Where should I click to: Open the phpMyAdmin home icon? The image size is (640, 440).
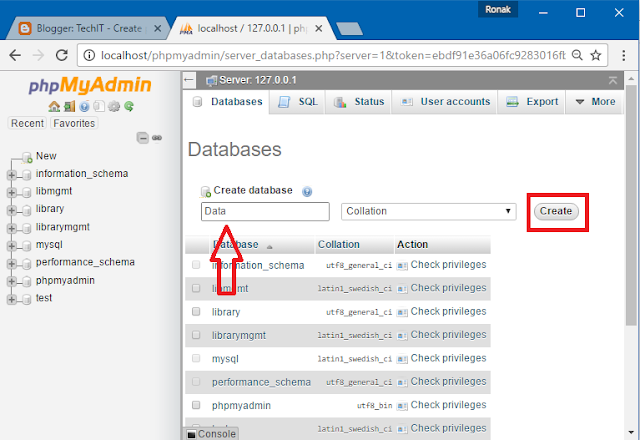54,107
